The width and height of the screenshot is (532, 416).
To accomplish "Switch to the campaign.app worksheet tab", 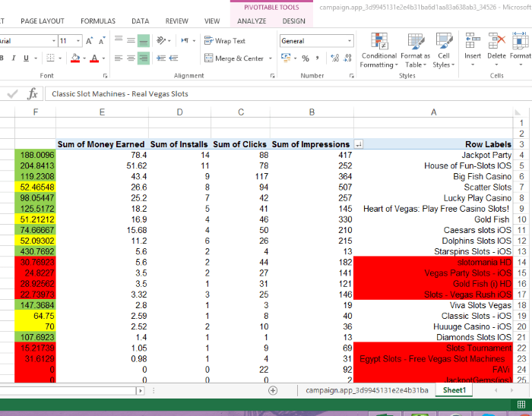I will point(367,390).
